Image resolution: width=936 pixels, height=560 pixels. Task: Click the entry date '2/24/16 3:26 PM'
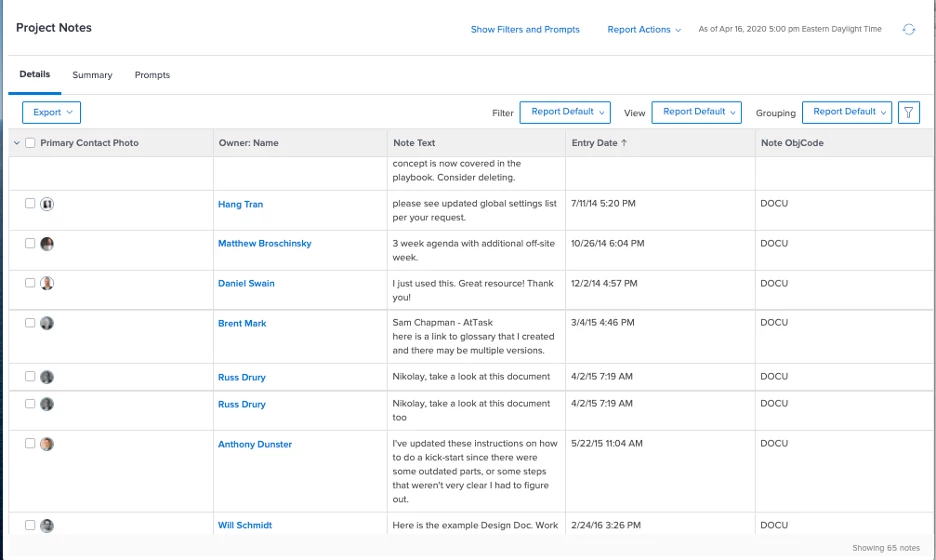click(x=606, y=525)
